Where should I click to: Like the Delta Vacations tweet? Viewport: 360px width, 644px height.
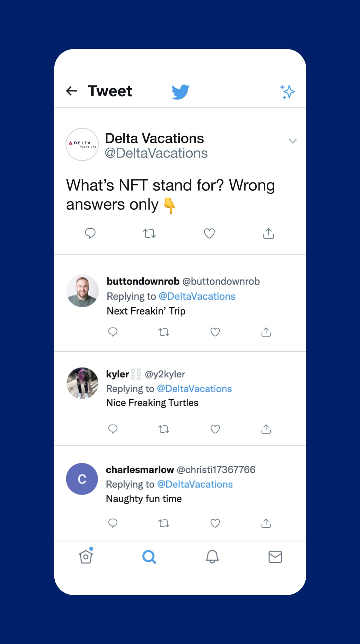pyautogui.click(x=209, y=233)
